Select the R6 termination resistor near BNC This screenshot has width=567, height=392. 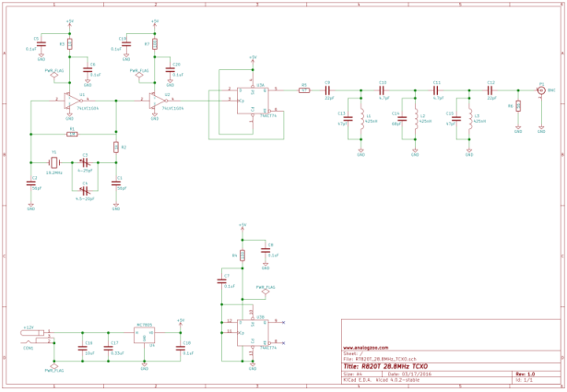point(518,106)
